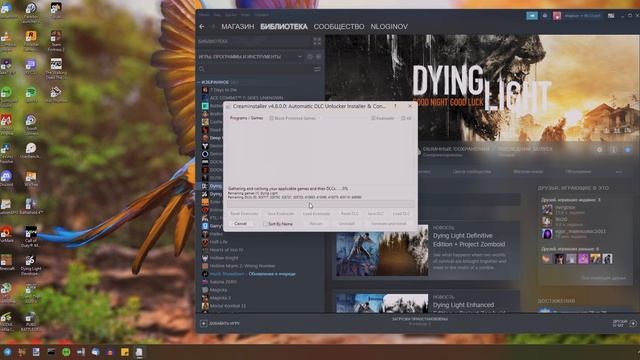Select Hollow Knight in library list
This screenshot has height=360, width=640.
(224, 258)
